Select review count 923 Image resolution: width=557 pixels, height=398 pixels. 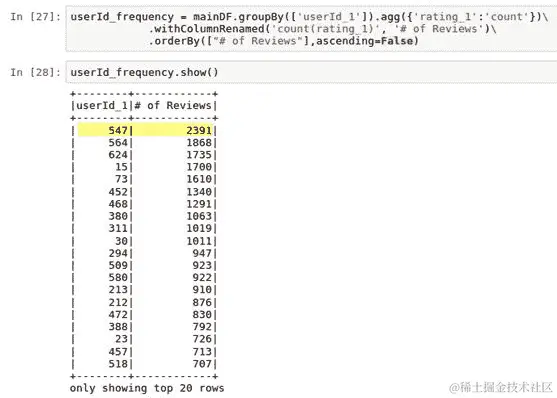pyautogui.click(x=202, y=265)
